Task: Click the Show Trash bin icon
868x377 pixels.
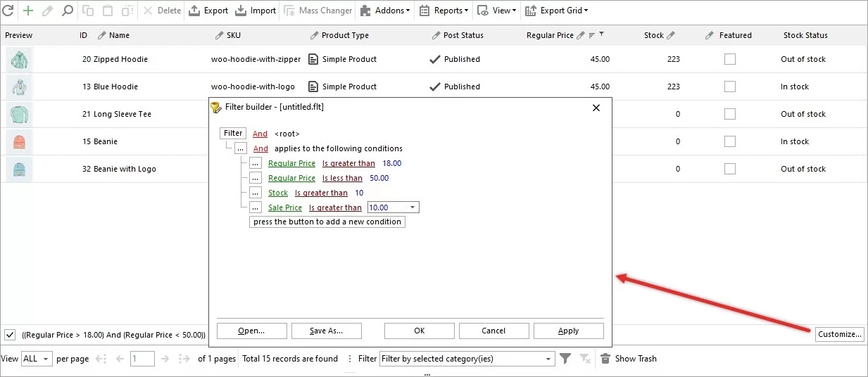Action: [605, 359]
